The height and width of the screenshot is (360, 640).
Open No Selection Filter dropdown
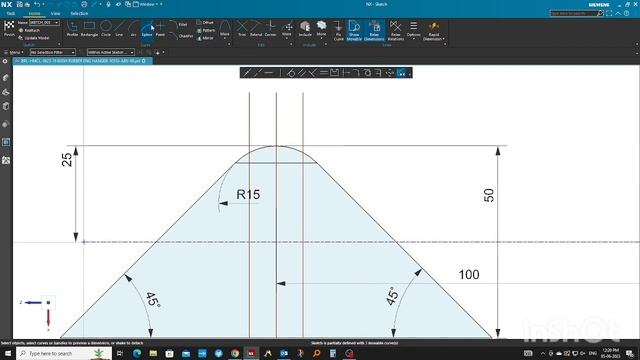tap(53, 52)
